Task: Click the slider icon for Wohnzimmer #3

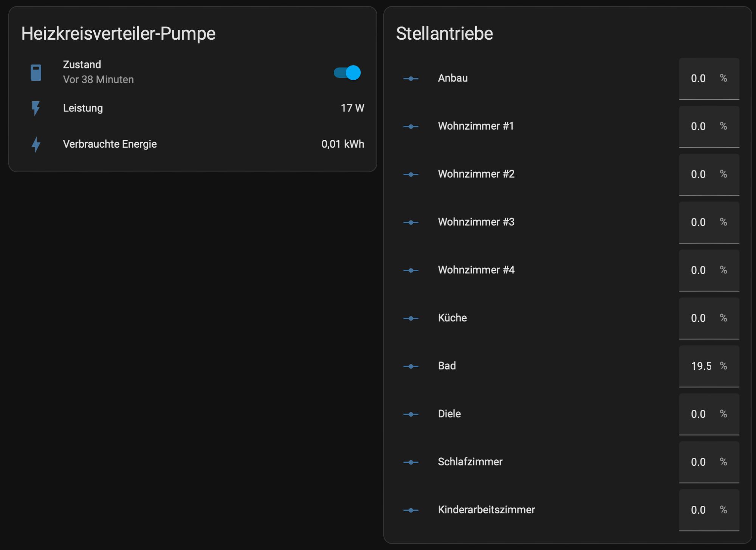Action: (x=411, y=222)
